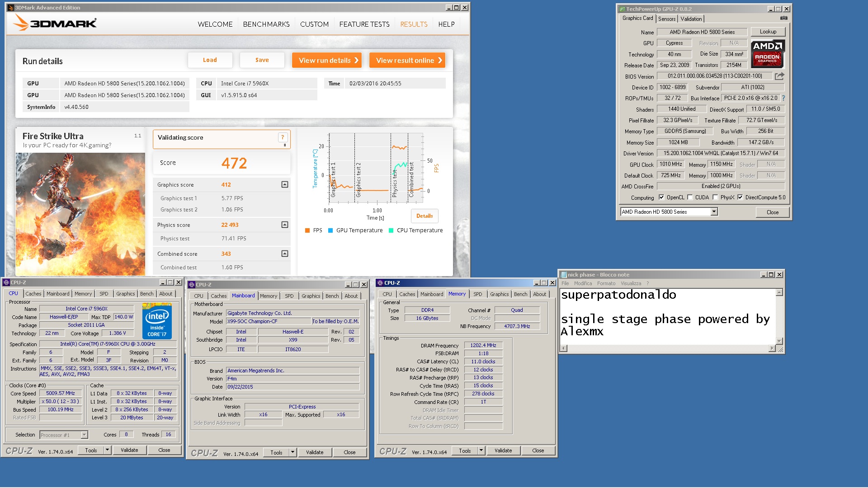Click the Load button in Run details
Image resolution: width=868 pixels, height=488 pixels.
[x=210, y=60]
